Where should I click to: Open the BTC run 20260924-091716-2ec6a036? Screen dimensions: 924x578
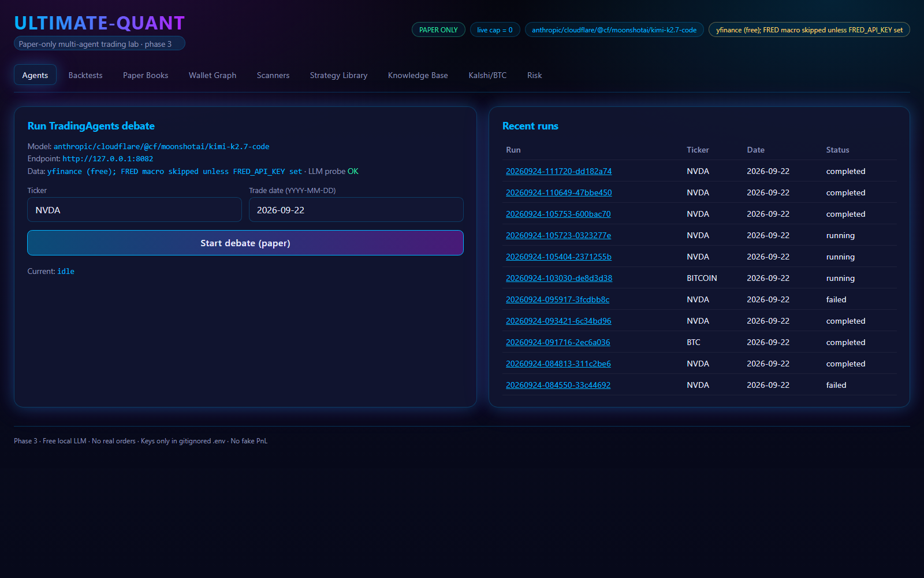[x=558, y=342]
